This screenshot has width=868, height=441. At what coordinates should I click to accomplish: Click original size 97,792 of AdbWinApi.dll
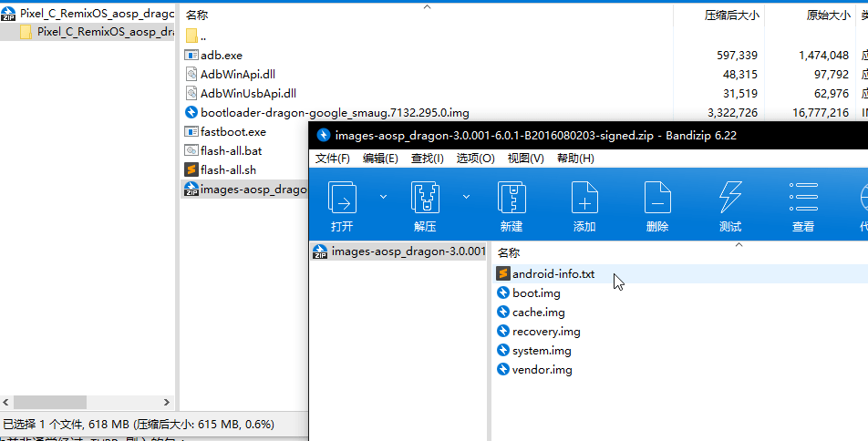[x=831, y=74]
